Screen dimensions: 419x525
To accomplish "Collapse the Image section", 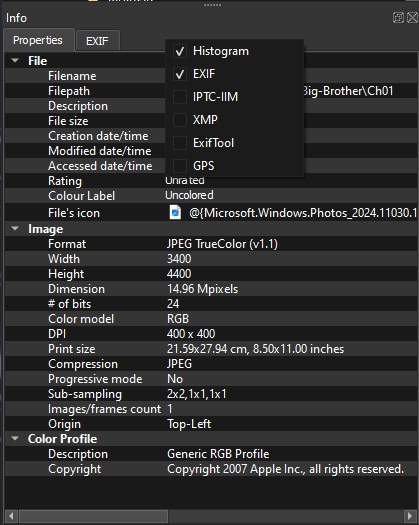I will point(15,229).
